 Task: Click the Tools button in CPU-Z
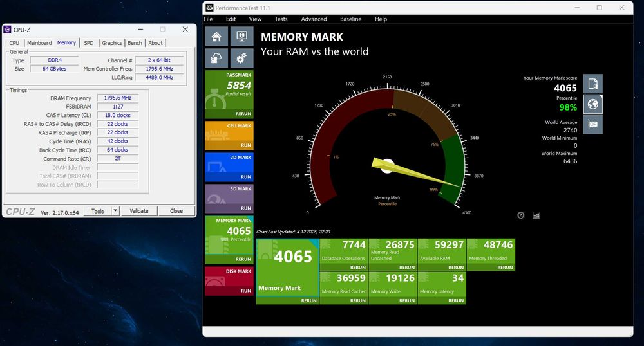tap(97, 211)
